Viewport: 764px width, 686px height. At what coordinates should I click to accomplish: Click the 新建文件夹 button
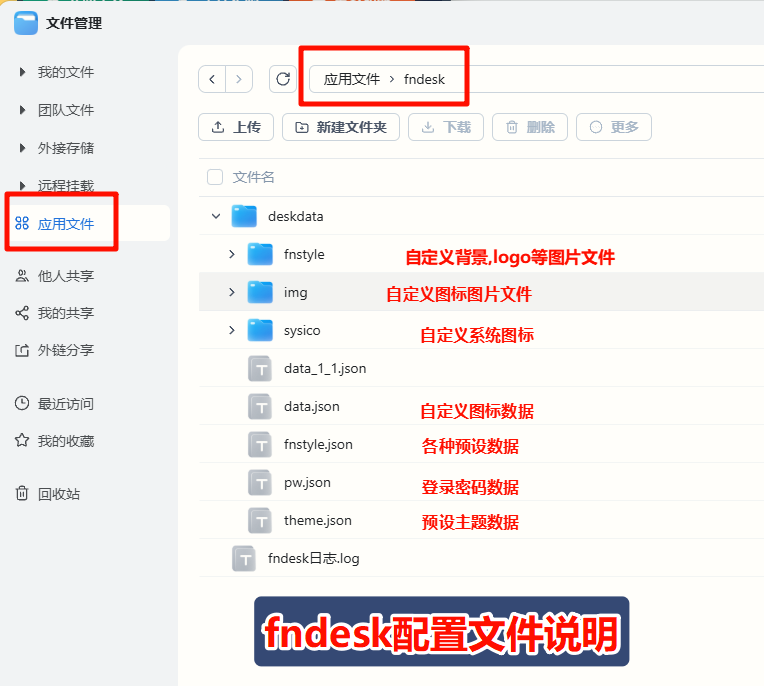tap(341, 127)
